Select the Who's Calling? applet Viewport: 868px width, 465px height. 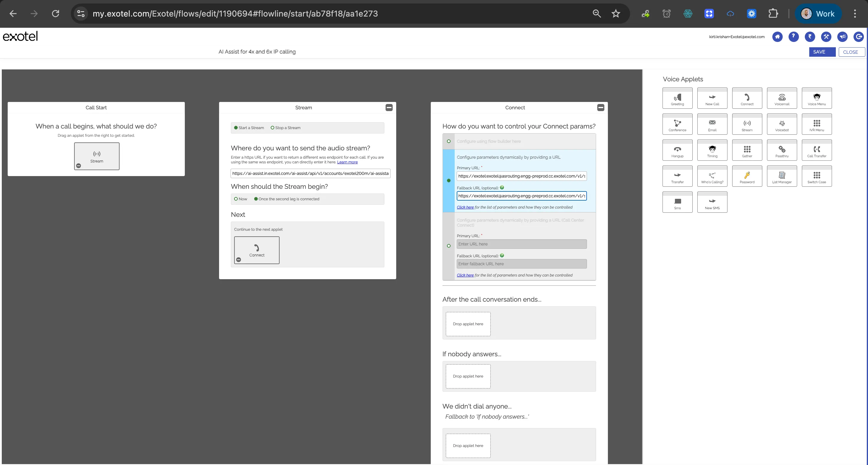coord(712,176)
